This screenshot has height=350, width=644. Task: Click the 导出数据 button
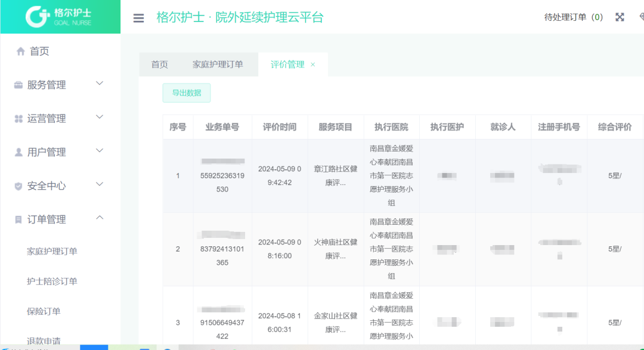[x=187, y=93]
